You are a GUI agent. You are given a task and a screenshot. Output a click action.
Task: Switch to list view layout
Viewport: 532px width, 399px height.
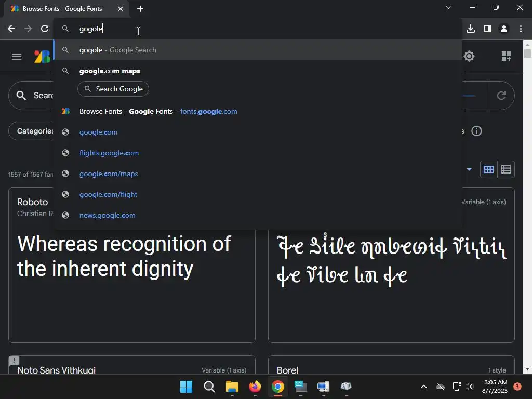pos(506,169)
